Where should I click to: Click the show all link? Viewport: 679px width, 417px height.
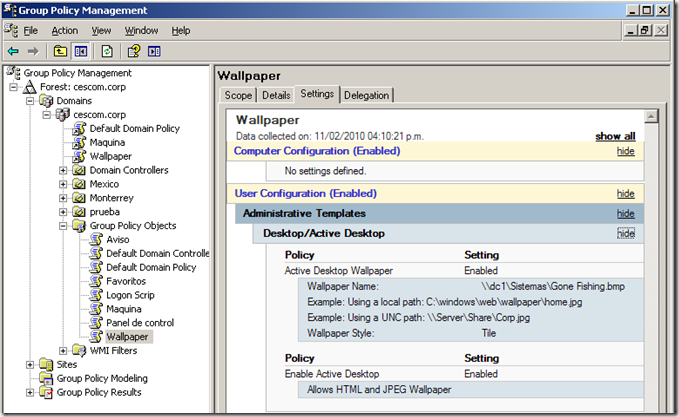point(615,136)
